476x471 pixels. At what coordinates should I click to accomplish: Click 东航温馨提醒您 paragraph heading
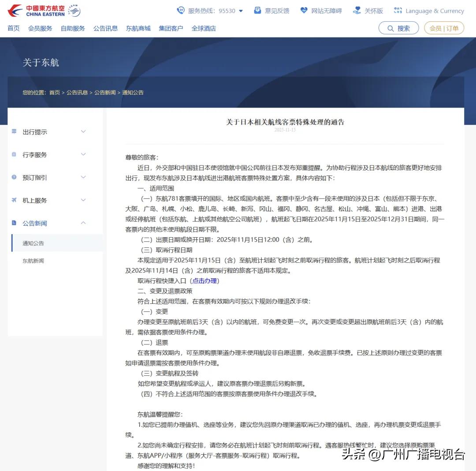160,414
